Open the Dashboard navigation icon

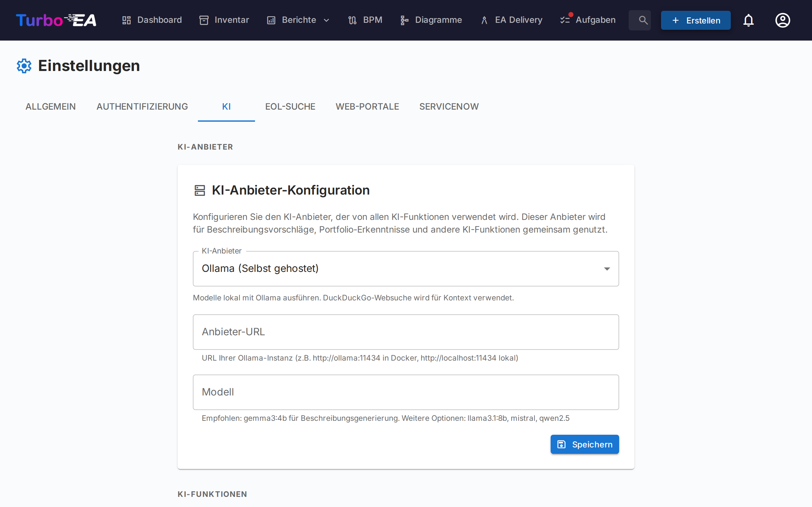(127, 20)
